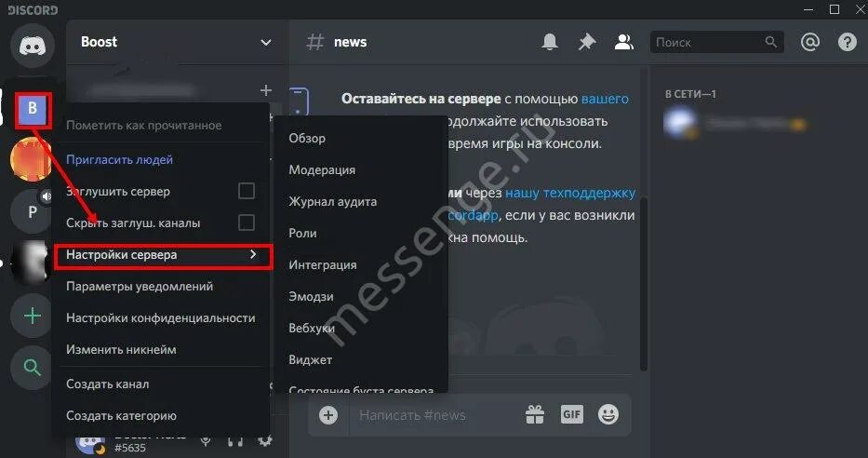Select Создать категорию
Viewport: 868px width, 458px height.
121,415
